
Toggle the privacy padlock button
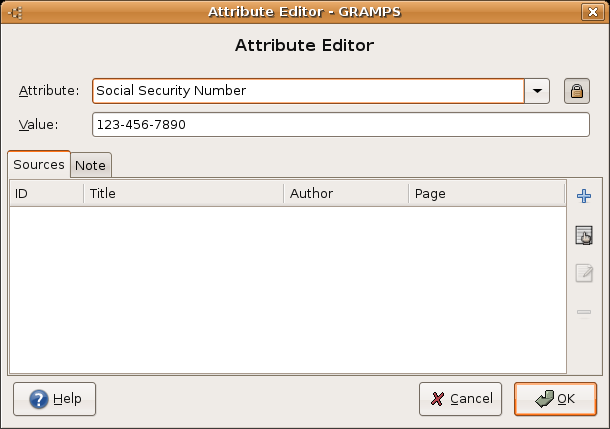[576, 91]
